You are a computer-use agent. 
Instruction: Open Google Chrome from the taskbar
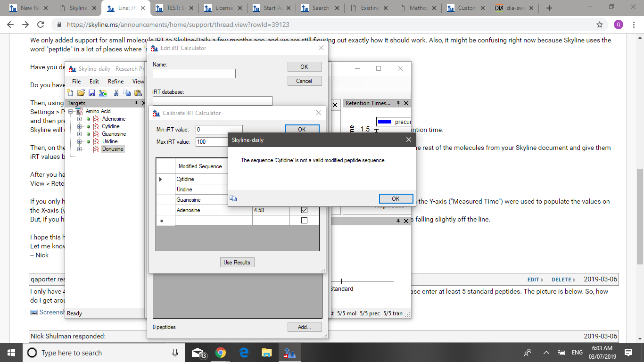click(x=220, y=353)
